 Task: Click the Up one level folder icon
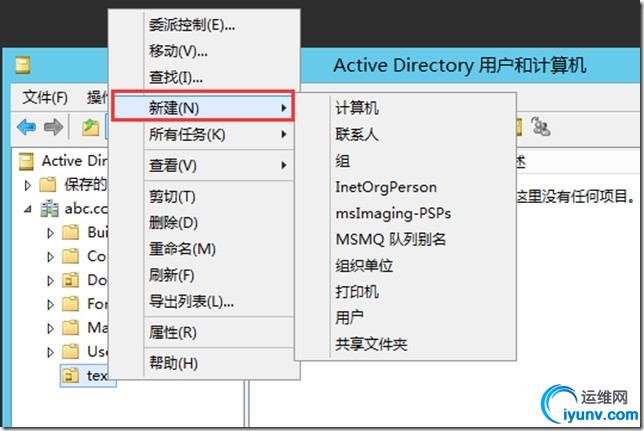click(90, 127)
